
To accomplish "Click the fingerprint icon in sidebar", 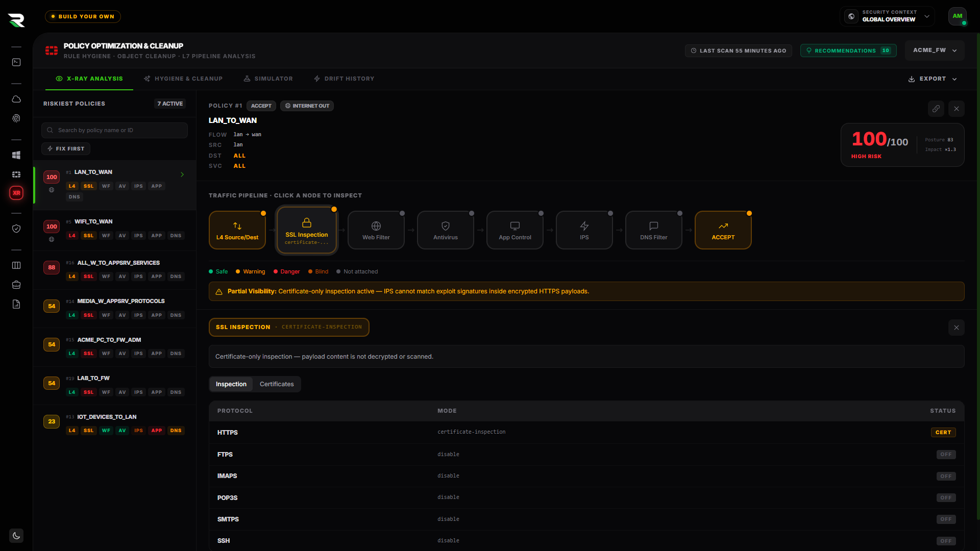I will (x=16, y=118).
